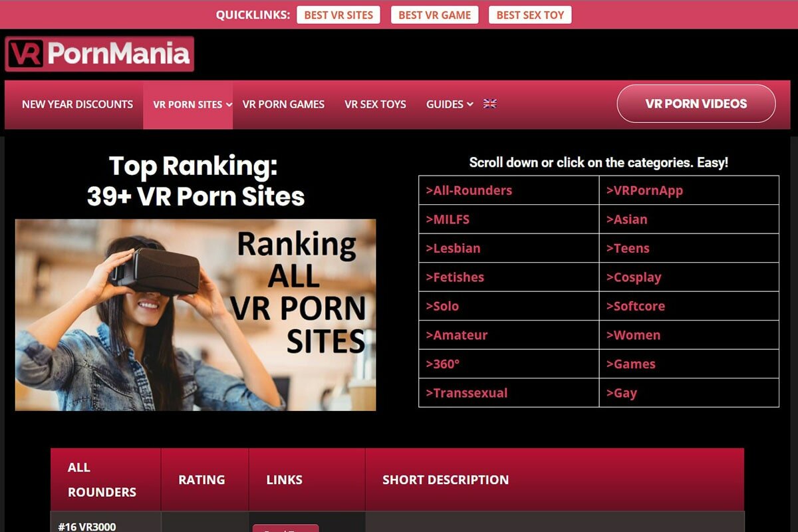Image resolution: width=798 pixels, height=532 pixels.
Task: Click the Top Ranking 39+ heading
Action: pos(195,181)
